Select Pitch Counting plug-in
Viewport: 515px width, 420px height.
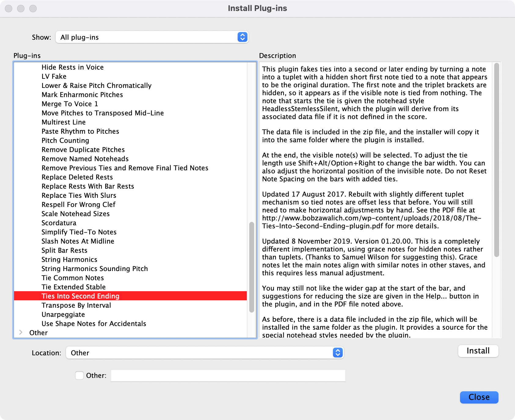point(65,140)
